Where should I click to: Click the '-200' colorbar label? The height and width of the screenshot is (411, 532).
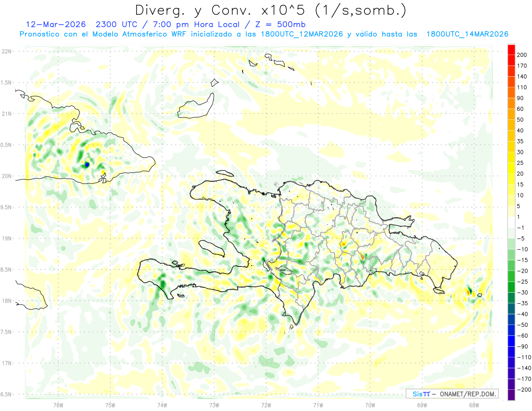pyautogui.click(x=524, y=390)
